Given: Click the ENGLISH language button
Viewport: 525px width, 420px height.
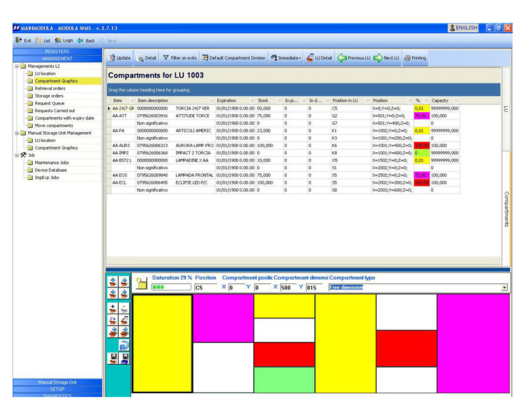Looking at the screenshot, I should coord(463,28).
